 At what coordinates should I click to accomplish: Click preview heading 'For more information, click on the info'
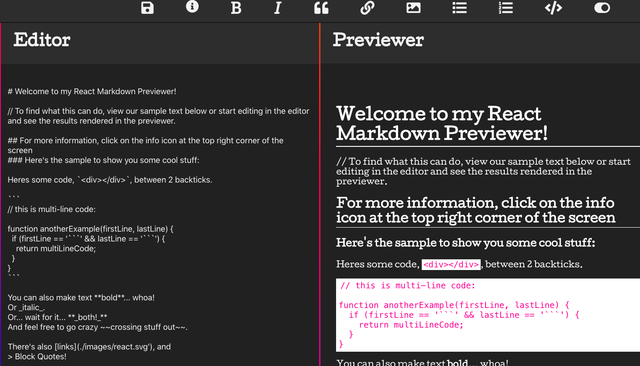(476, 210)
